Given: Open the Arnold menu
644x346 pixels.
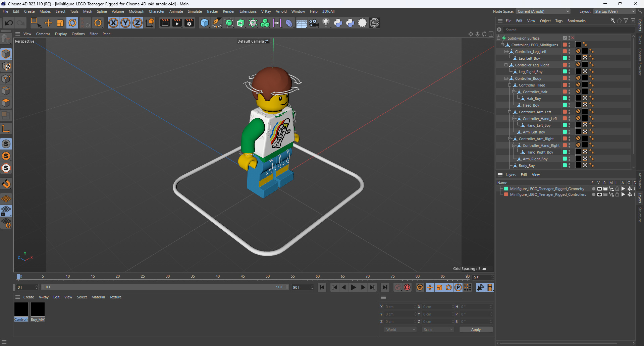Looking at the screenshot, I should click(281, 11).
